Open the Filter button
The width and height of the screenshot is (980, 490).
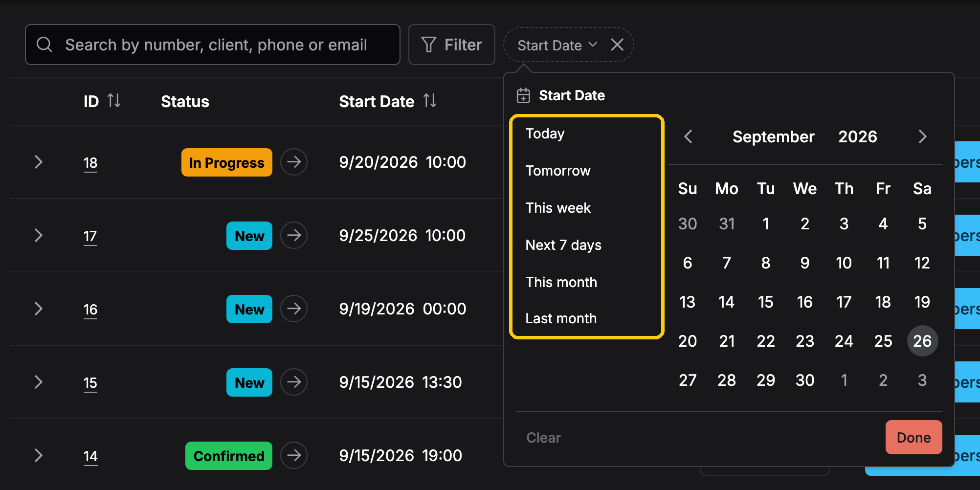click(451, 45)
